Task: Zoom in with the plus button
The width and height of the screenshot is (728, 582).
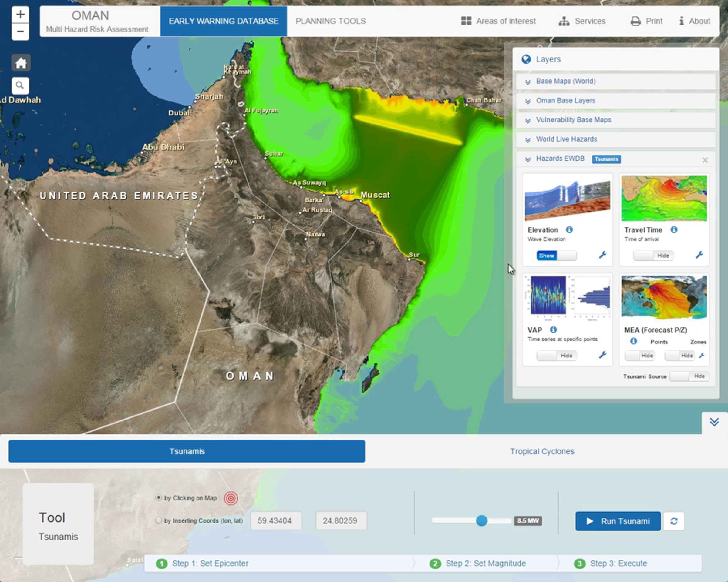Action: tap(20, 14)
